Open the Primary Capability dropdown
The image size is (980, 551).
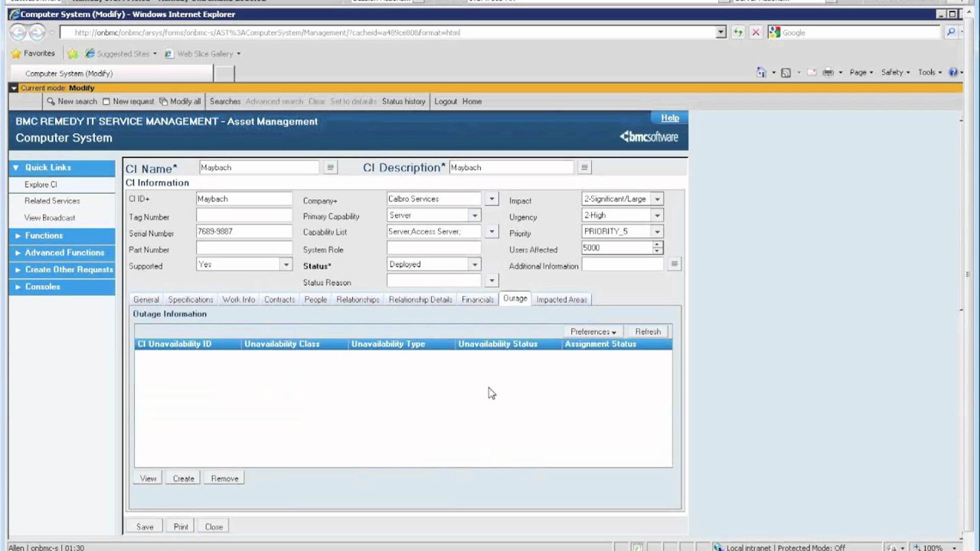tap(475, 216)
